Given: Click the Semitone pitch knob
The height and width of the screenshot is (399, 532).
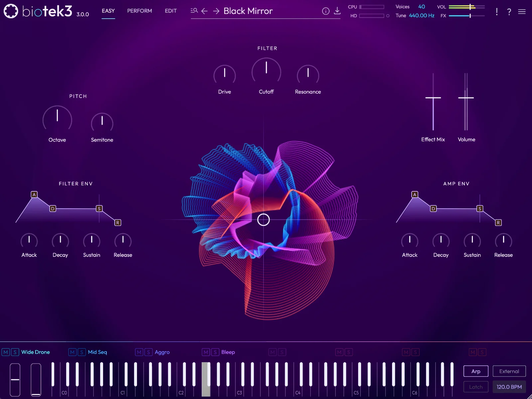Looking at the screenshot, I should tap(102, 123).
